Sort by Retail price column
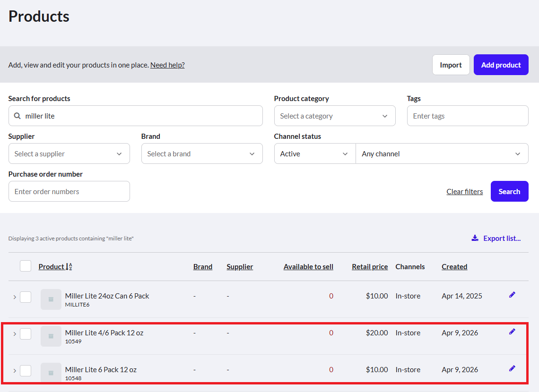This screenshot has width=539, height=392. 370,267
